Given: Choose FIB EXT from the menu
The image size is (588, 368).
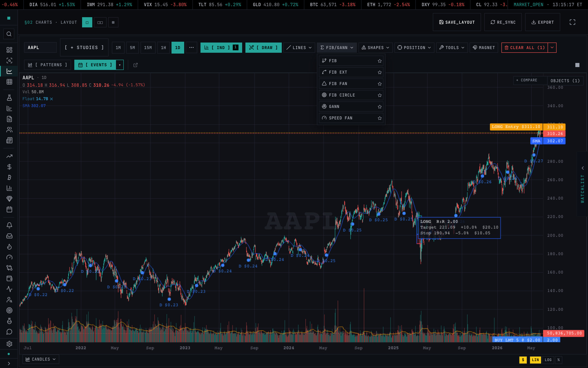Looking at the screenshot, I should (x=351, y=72).
